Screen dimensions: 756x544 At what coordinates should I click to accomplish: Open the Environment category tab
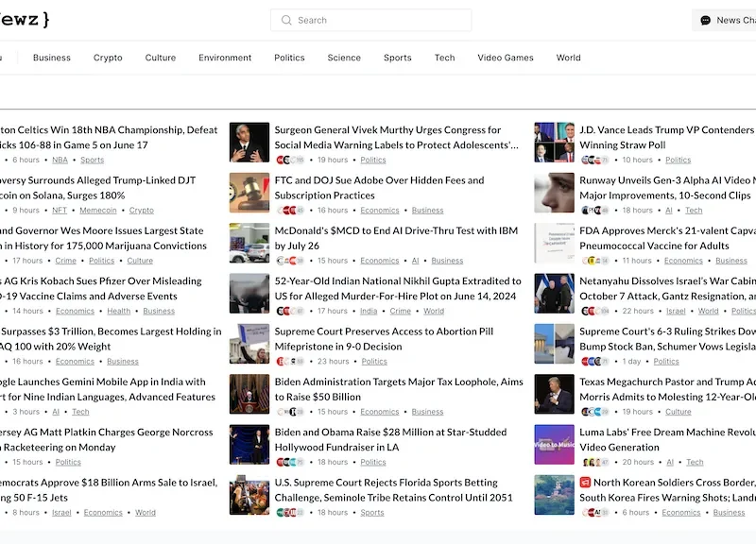point(225,58)
